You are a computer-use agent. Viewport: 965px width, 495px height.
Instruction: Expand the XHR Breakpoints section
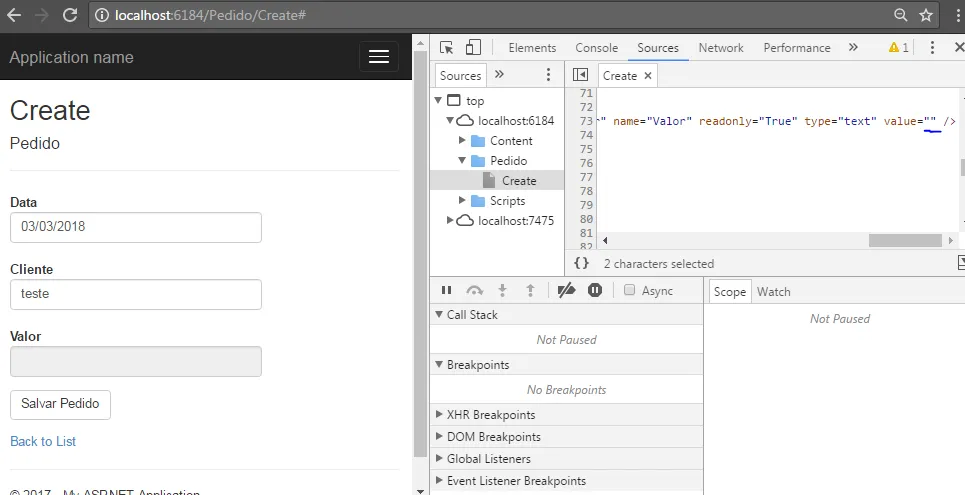point(440,415)
